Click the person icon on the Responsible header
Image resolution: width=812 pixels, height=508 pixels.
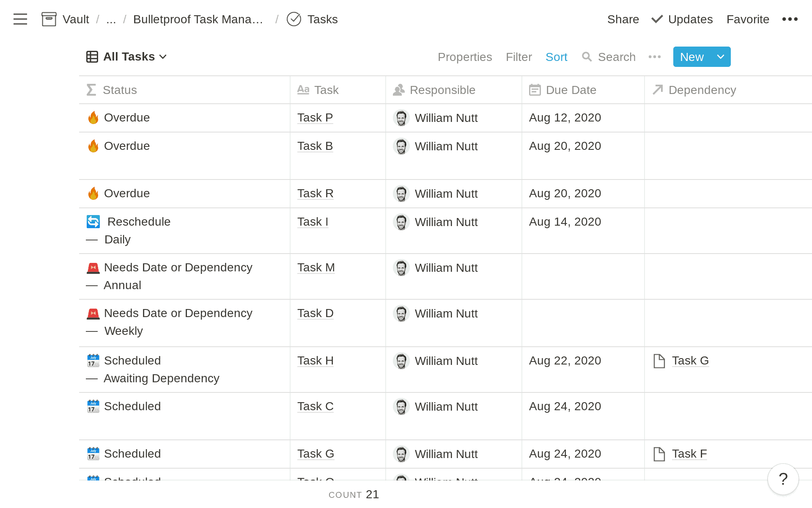[x=399, y=90]
